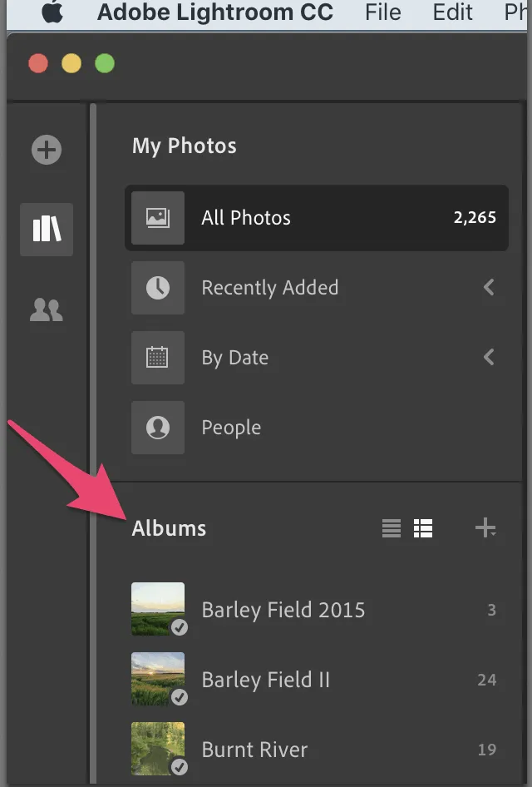Click the By Date calendar icon

[x=158, y=358]
